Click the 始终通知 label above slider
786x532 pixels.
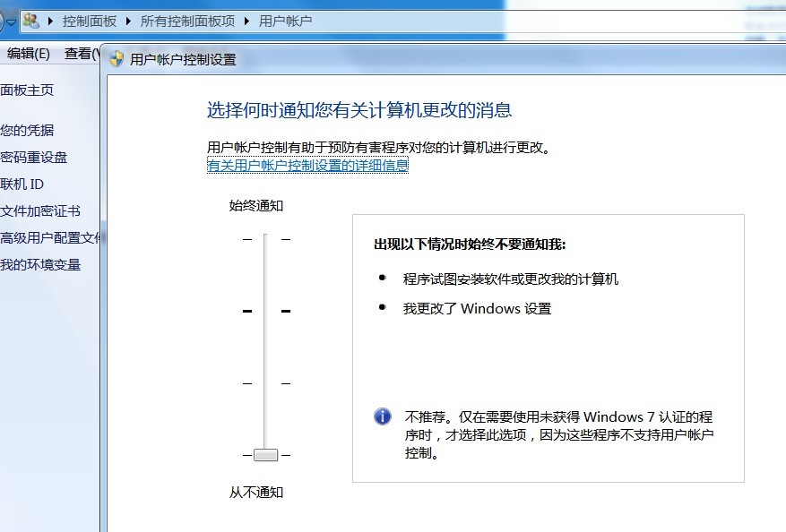pyautogui.click(x=256, y=206)
